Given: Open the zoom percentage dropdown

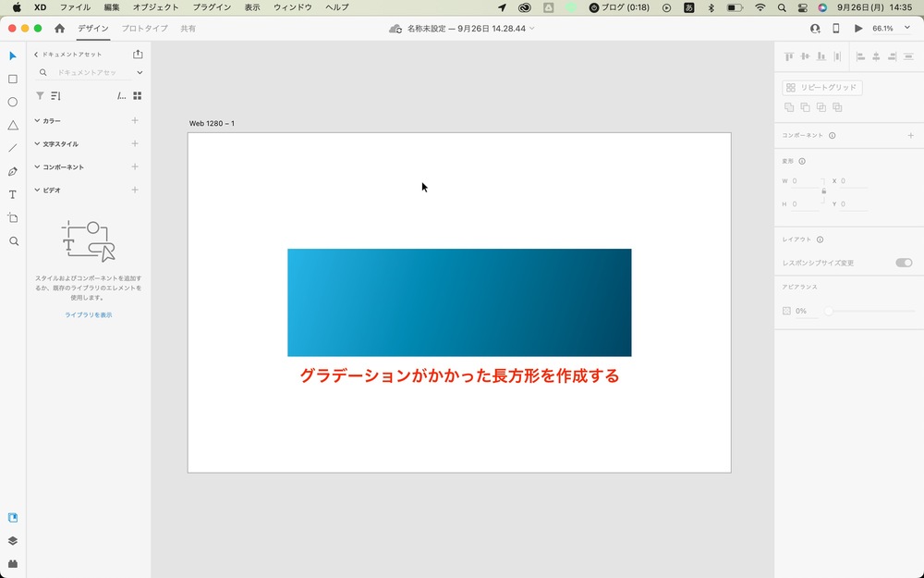Looking at the screenshot, I should tap(907, 28).
